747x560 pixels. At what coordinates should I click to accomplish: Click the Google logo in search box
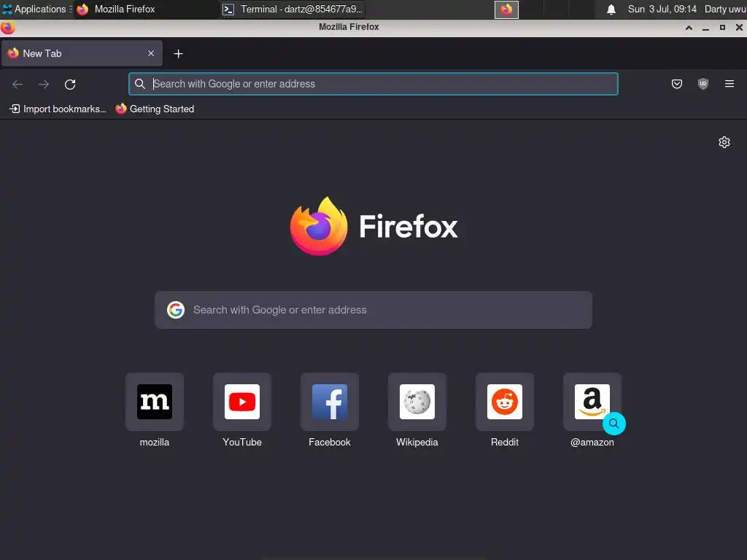click(176, 310)
